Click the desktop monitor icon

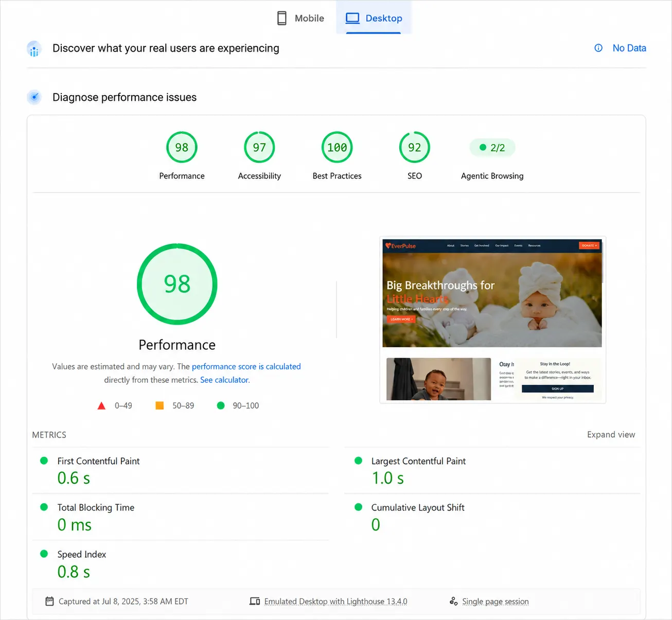pyautogui.click(x=352, y=18)
